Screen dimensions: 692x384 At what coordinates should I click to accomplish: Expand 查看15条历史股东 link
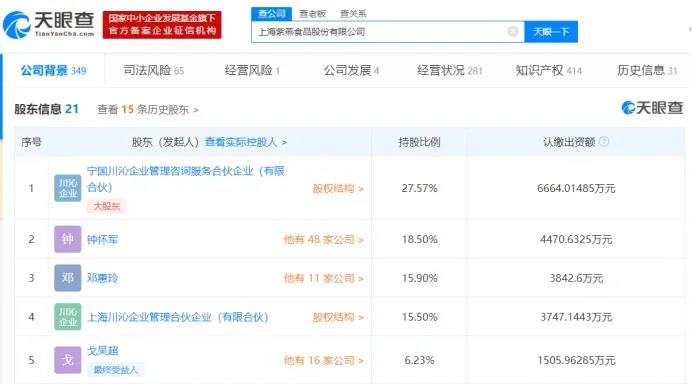(148, 109)
